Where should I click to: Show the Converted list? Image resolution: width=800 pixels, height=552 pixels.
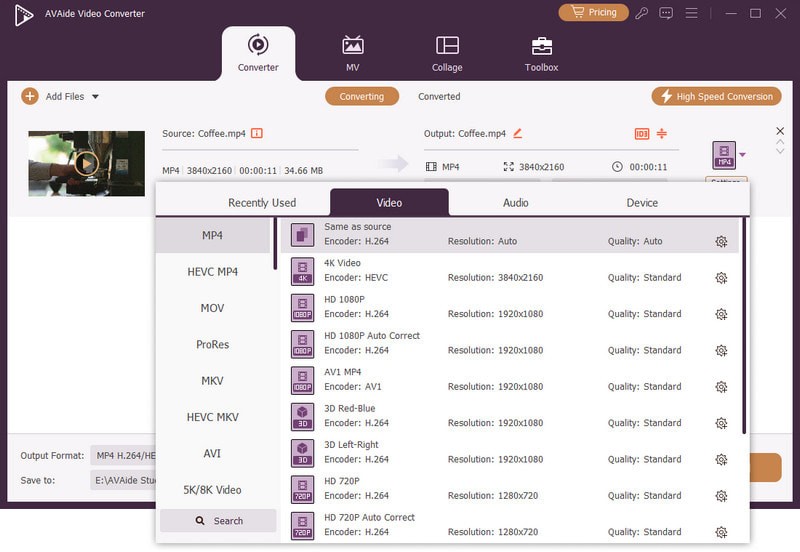[439, 96]
